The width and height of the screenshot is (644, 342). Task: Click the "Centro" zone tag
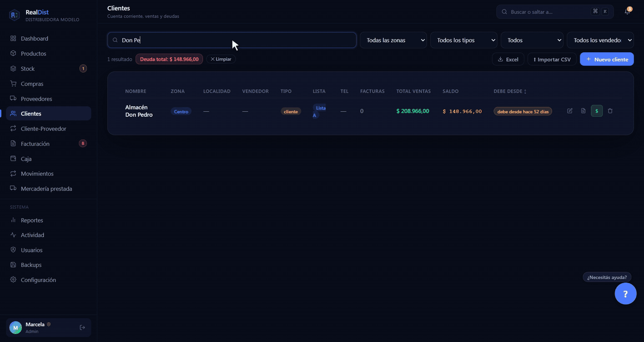(181, 111)
